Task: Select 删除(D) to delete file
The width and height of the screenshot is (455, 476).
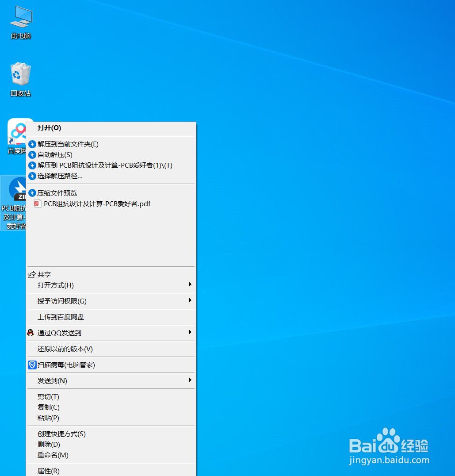Action: 111,445
